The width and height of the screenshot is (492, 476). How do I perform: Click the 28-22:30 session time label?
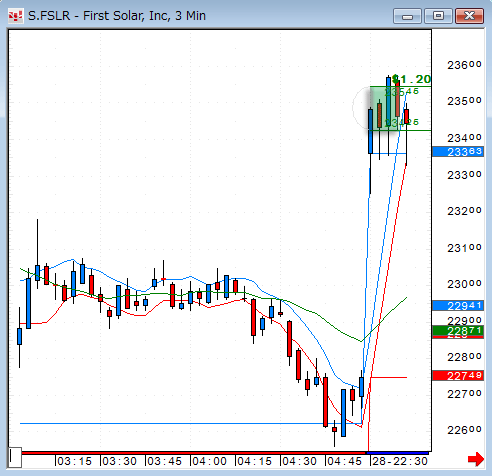(400, 461)
